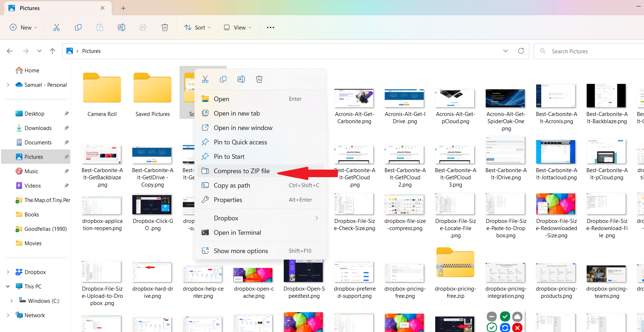Choose Compress to ZIP file
Image resolution: width=644 pixels, height=332 pixels.
pyautogui.click(x=242, y=171)
